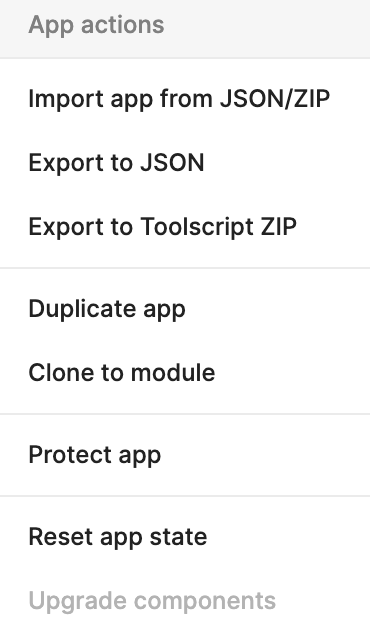370x636 pixels.
Task: Click the word JSON in Export to JSON
Action: pos(172,163)
